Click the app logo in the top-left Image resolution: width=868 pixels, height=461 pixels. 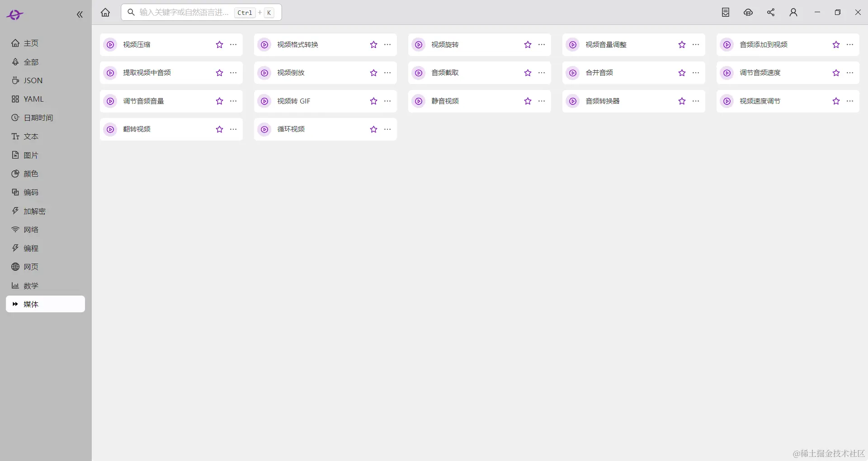click(14, 15)
